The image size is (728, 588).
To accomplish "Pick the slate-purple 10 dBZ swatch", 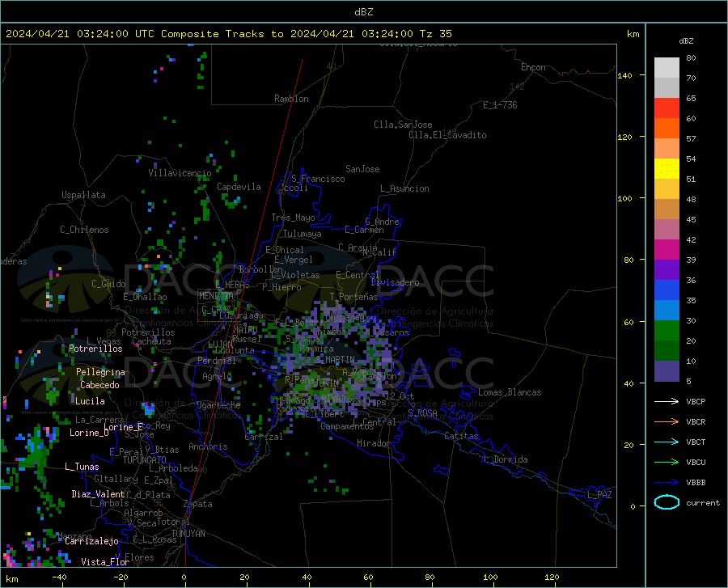I will click(667, 371).
